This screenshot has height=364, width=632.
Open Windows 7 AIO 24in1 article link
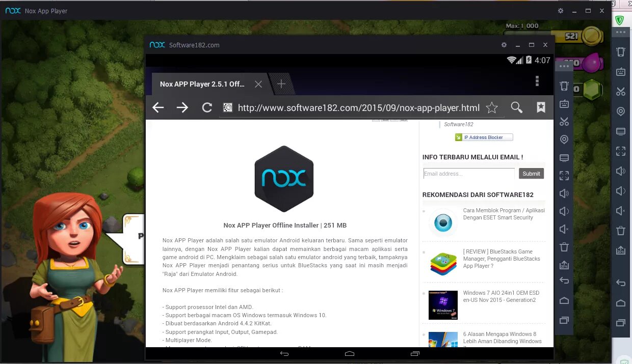[x=501, y=296]
